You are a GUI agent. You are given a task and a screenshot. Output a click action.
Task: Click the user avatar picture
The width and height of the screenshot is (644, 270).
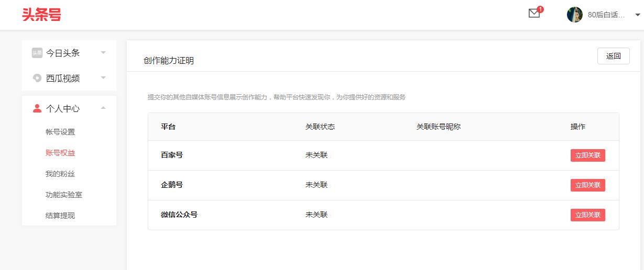[x=575, y=15]
